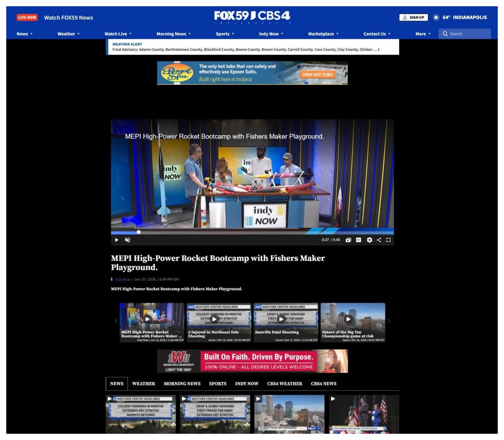Select the WEATHER tab
504x440 pixels.
point(144,384)
